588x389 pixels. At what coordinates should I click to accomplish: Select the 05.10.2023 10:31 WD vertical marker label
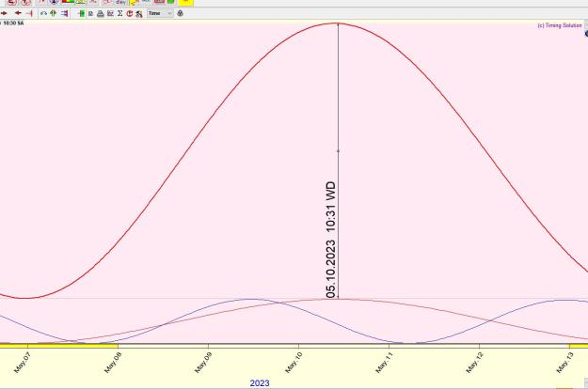[x=330, y=240]
